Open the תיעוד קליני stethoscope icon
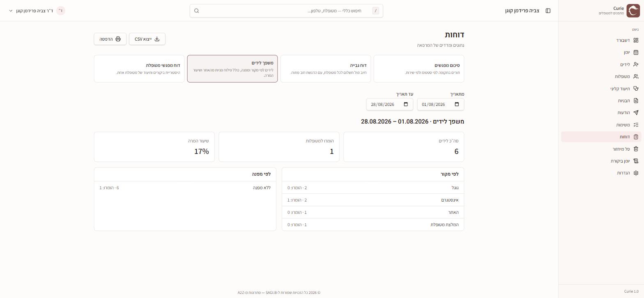This screenshot has width=644, height=298. [x=636, y=89]
